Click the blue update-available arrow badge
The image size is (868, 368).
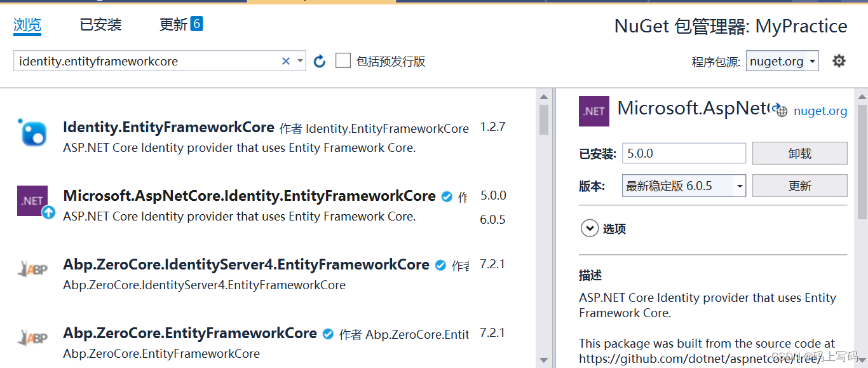tap(48, 213)
